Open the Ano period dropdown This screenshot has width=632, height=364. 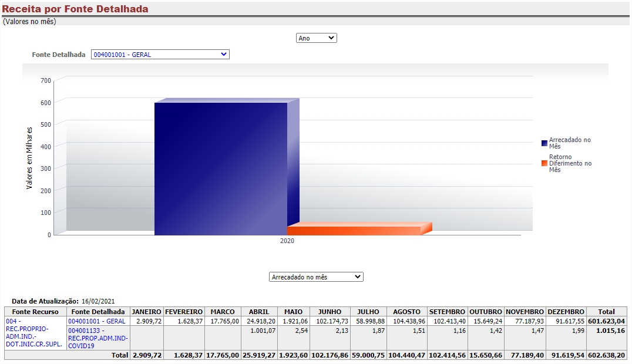tap(316, 38)
